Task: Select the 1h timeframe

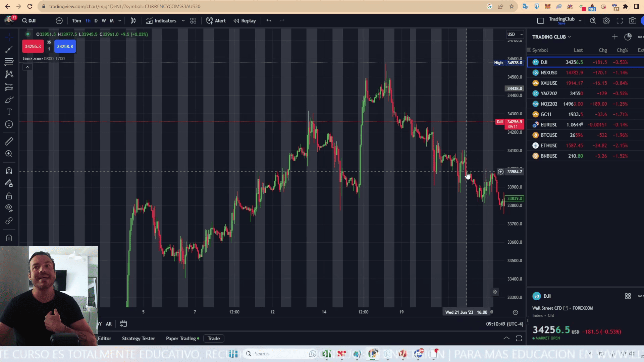Action: [88, 21]
